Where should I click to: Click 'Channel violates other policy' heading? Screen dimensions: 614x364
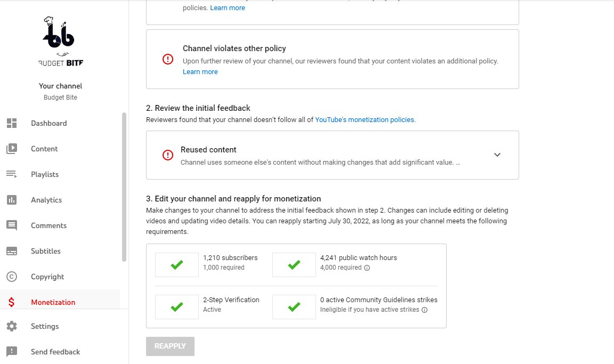(234, 48)
